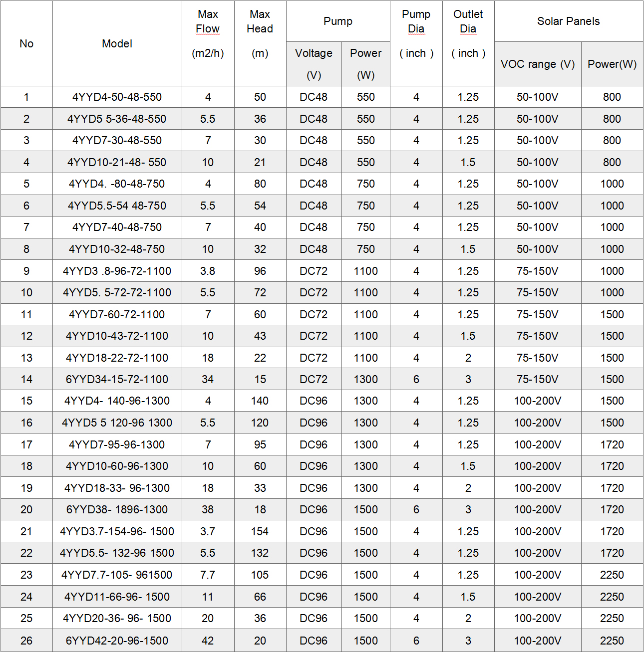Click max head value 43
This screenshot has height=653, width=644.
click(260, 336)
